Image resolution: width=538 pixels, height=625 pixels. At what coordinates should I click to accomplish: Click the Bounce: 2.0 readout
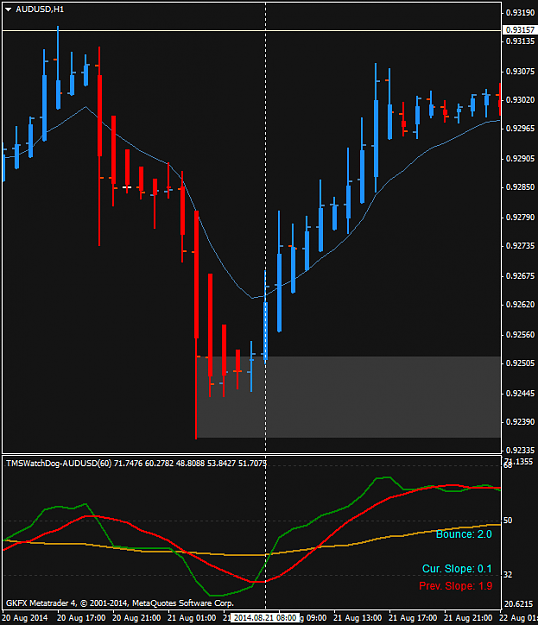pos(464,534)
